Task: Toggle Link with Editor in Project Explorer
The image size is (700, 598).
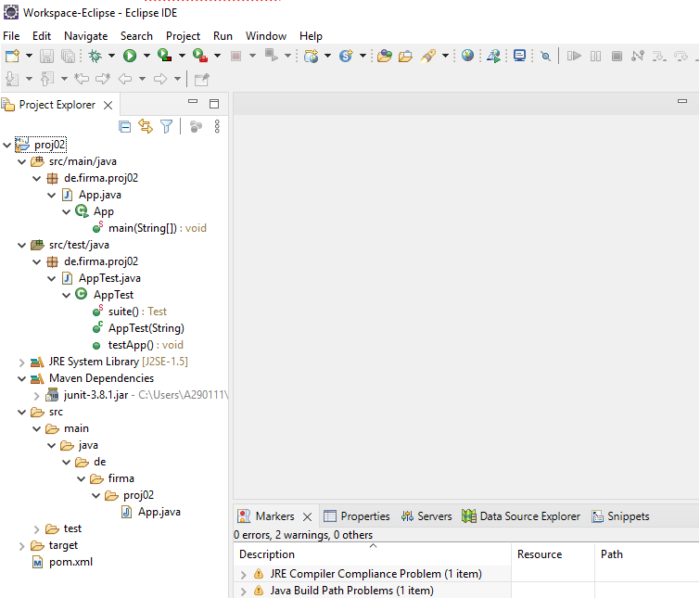Action: (146, 127)
